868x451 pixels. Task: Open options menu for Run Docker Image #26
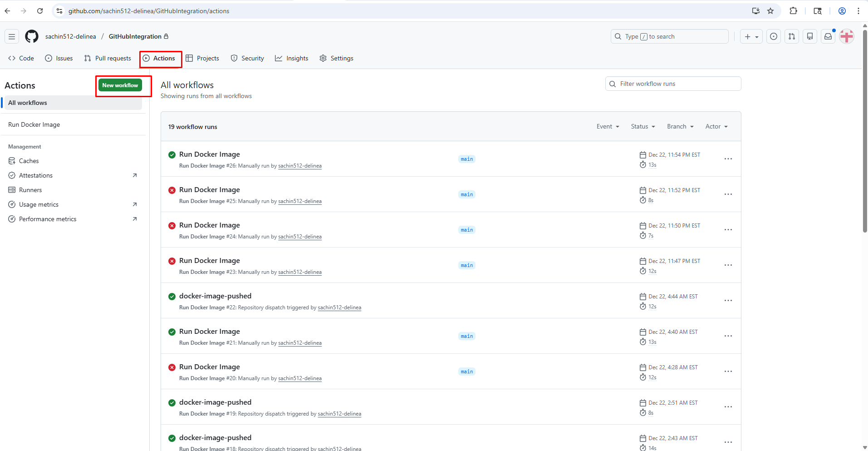click(x=728, y=159)
